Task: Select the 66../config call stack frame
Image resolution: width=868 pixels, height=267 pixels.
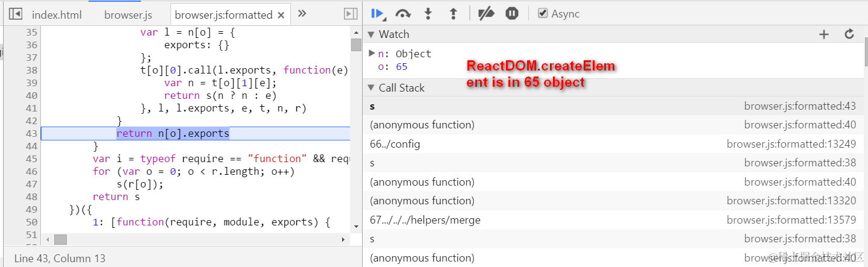Action: pos(613,144)
